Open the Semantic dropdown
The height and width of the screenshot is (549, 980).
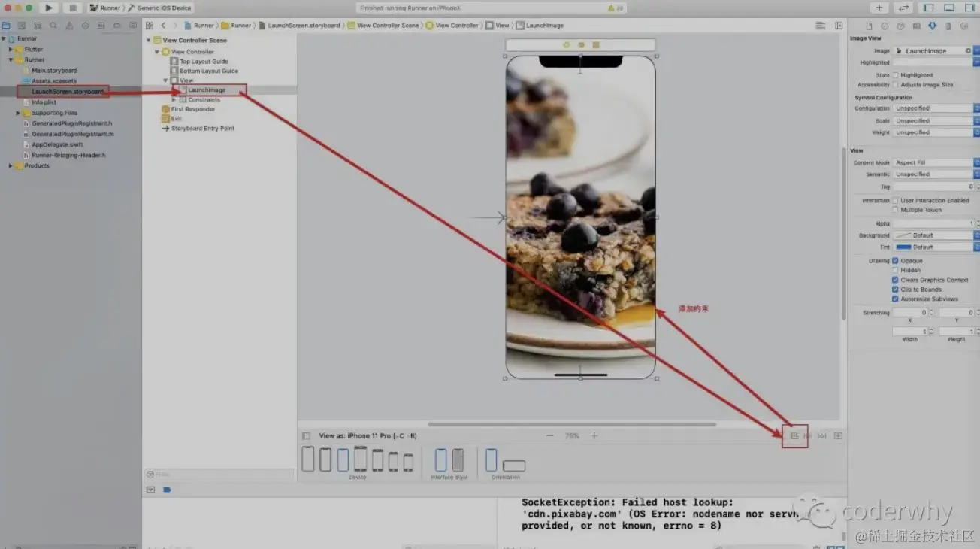[936, 174]
